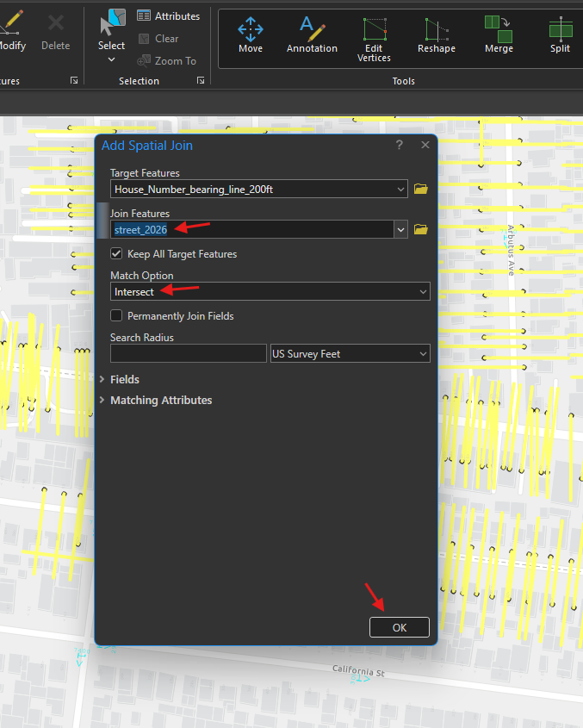Open the Select tool dropdown arrow
This screenshot has height=728, width=583.
coord(111,59)
